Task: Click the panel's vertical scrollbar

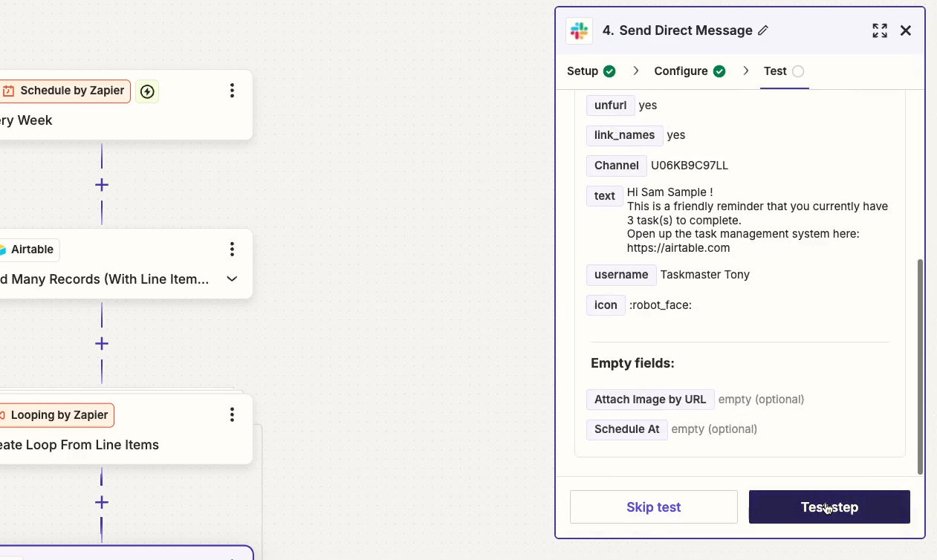Action: coord(920,367)
